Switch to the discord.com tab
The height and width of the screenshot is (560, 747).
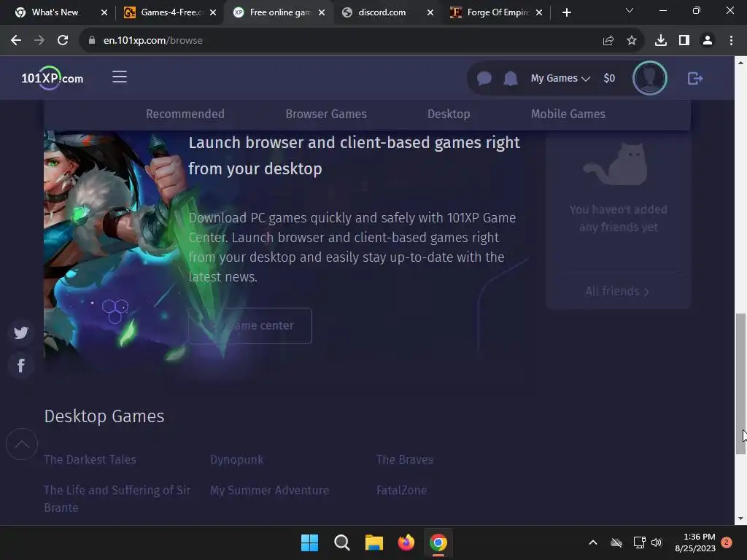pyautogui.click(x=382, y=12)
